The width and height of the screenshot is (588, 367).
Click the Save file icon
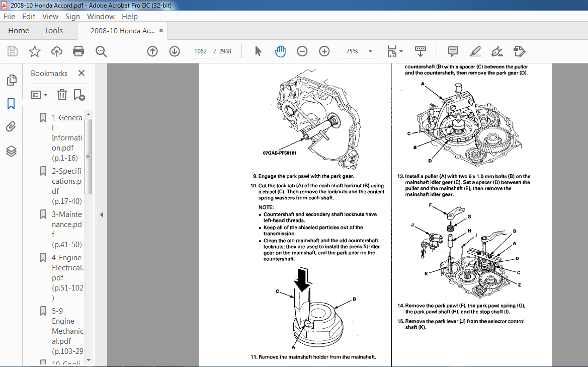[x=13, y=51]
